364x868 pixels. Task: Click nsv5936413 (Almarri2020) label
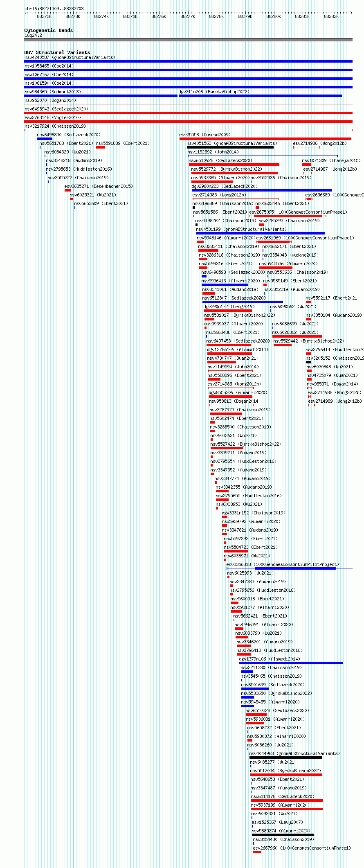click(231, 281)
